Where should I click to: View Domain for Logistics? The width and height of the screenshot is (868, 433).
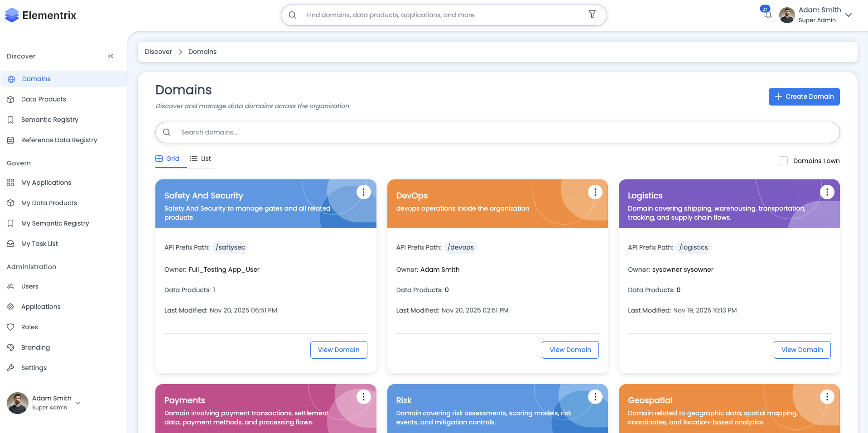pos(802,350)
